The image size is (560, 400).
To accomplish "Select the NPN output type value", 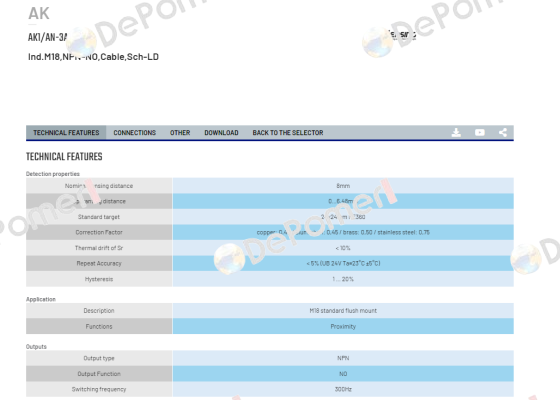I will point(343,358).
